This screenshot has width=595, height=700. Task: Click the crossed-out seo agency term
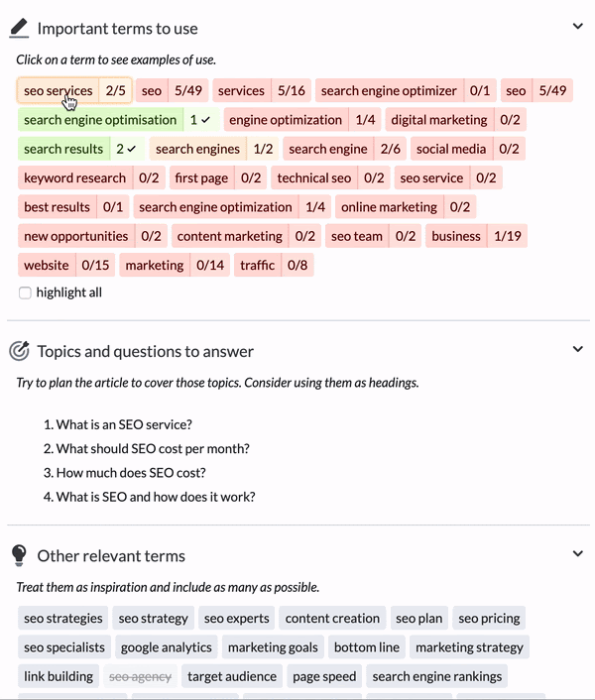[x=140, y=676]
